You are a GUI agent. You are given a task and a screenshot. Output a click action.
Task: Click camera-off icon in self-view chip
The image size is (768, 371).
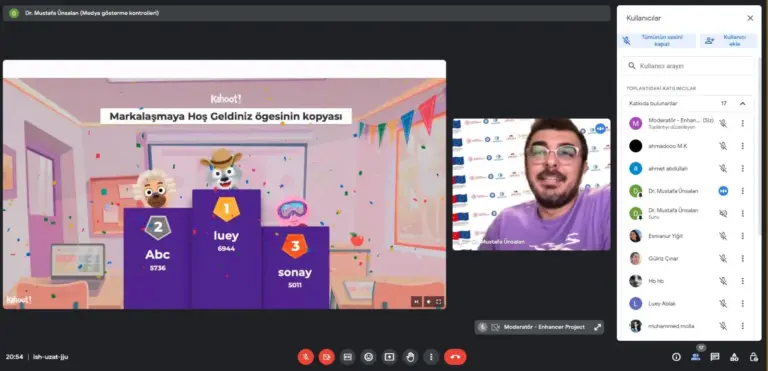495,327
